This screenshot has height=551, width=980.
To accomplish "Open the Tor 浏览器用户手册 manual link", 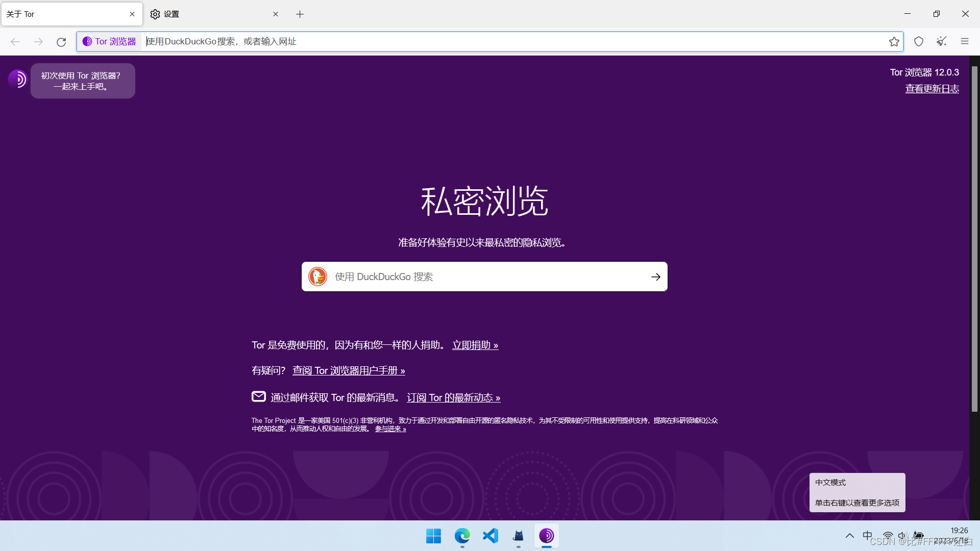I will 349,371.
